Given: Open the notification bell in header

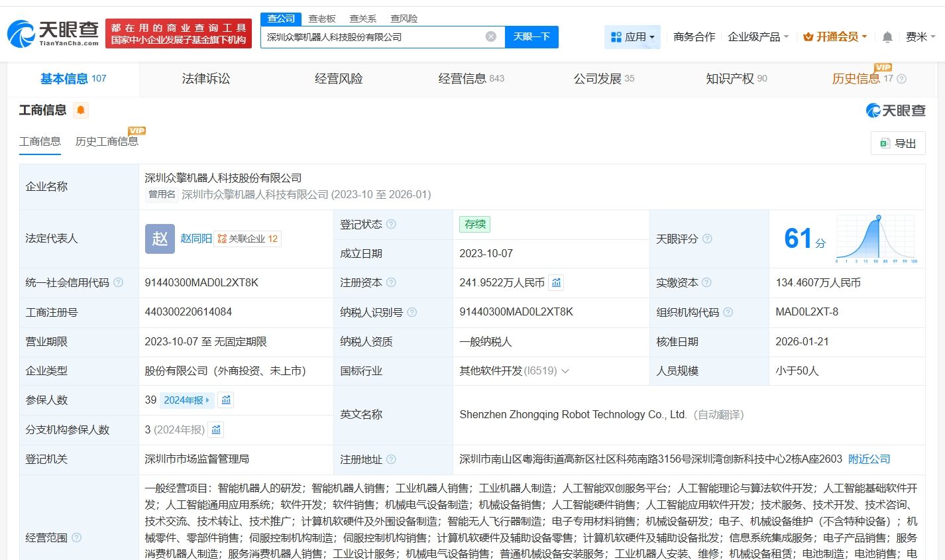Looking at the screenshot, I should point(887,37).
